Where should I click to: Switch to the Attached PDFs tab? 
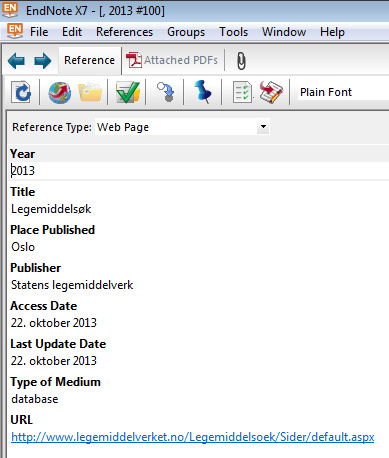tap(172, 60)
